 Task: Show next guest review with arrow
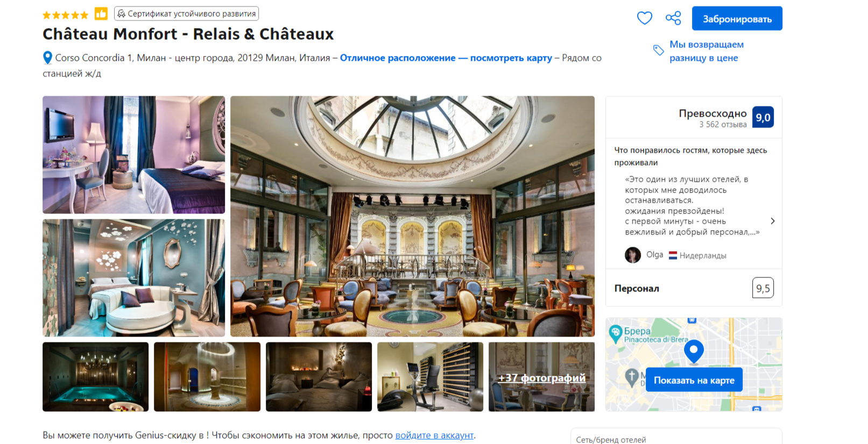772,221
